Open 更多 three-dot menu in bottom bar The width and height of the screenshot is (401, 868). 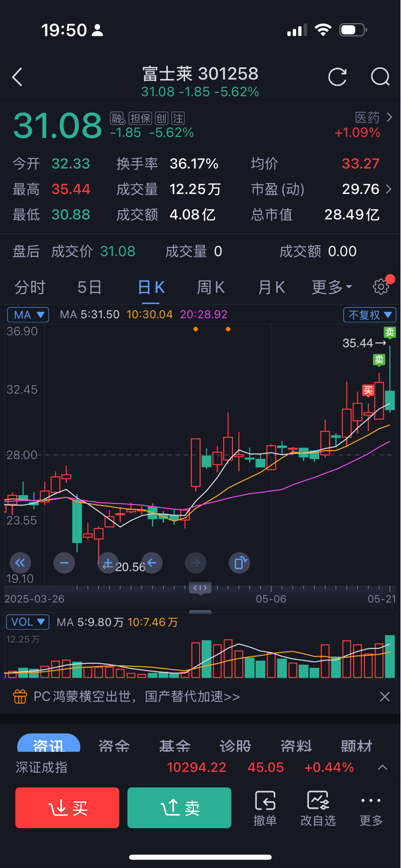[x=371, y=808]
